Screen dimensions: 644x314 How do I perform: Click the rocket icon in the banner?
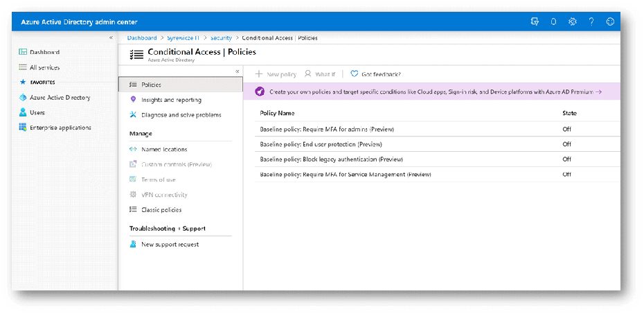pos(260,91)
